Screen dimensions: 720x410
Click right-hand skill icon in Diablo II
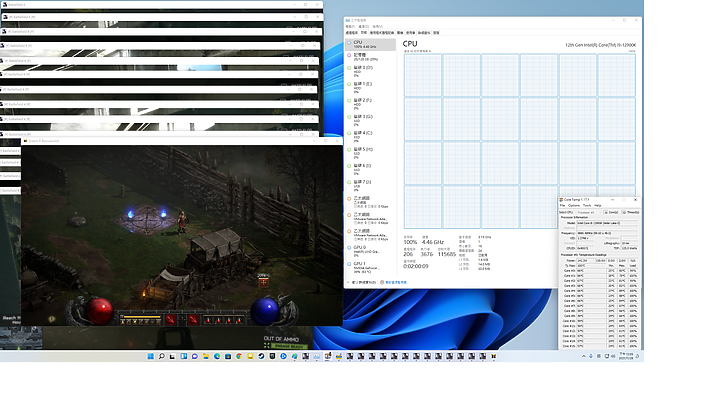[194, 320]
